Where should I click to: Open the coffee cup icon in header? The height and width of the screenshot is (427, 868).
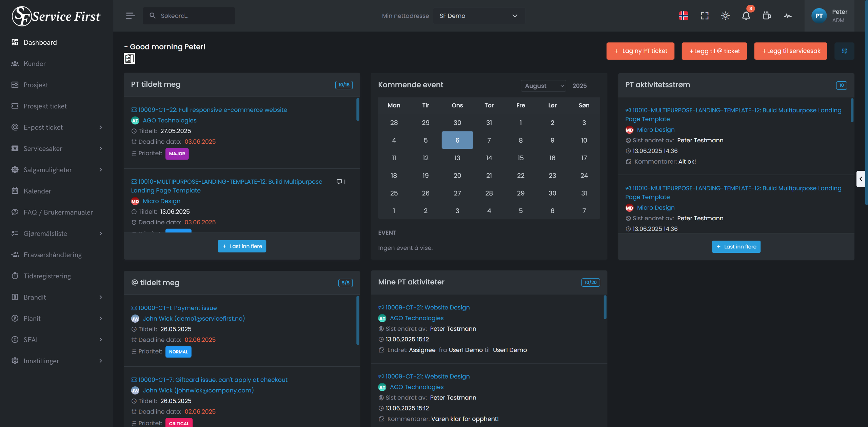tap(767, 16)
